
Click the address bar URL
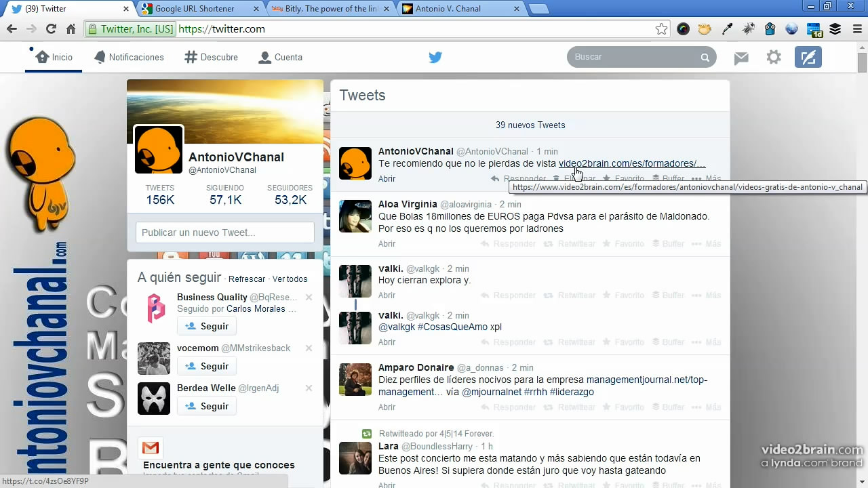[x=221, y=29]
